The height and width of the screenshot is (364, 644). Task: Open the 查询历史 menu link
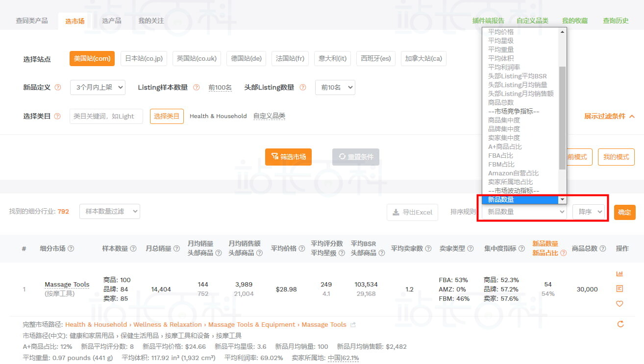616,21
